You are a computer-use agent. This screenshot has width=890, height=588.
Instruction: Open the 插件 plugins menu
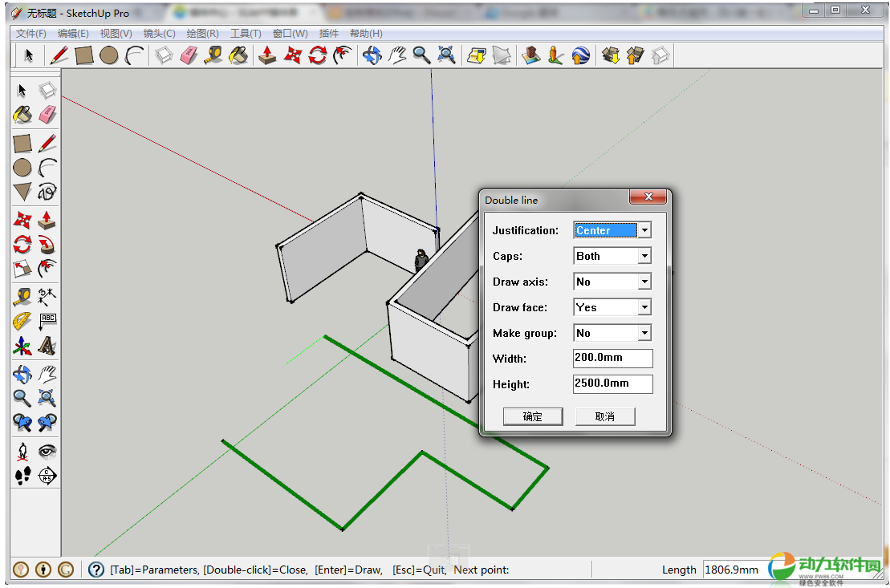click(x=328, y=34)
